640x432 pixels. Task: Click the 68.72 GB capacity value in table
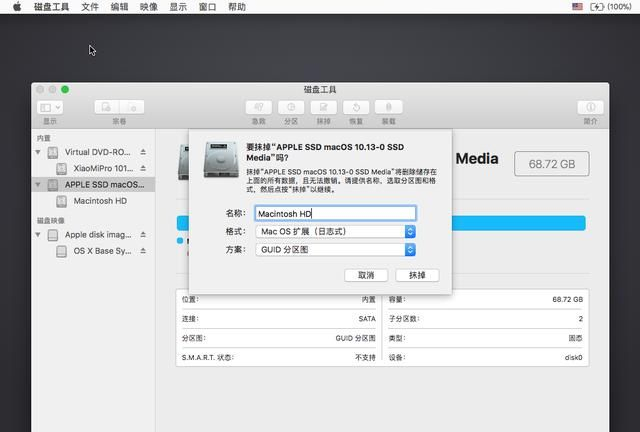click(567, 299)
